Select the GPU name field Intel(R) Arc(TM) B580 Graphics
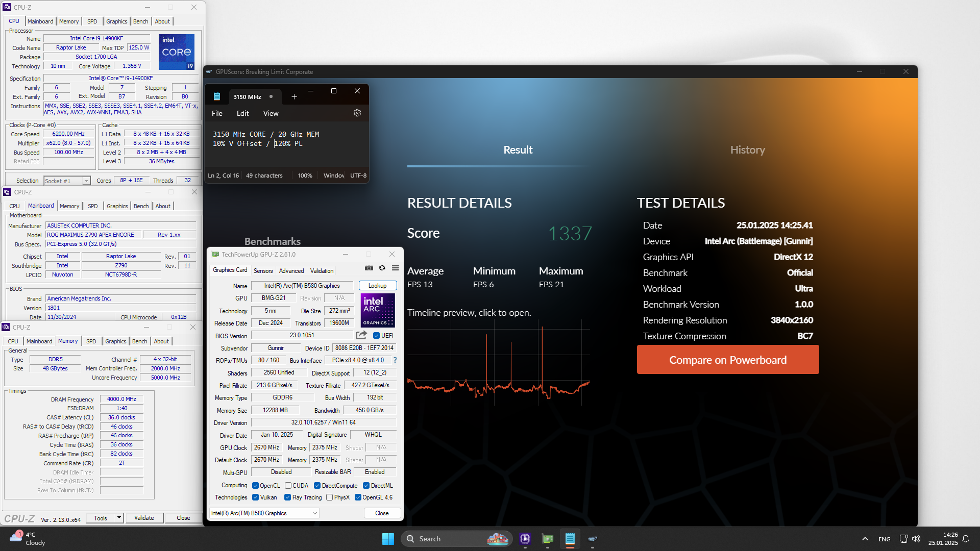 302,286
